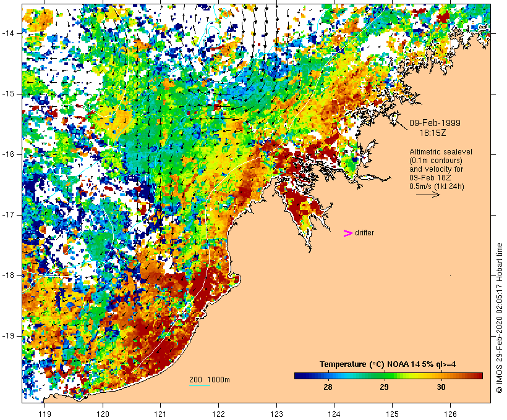The height and width of the screenshot is (420, 507).
Task: Click the '(0.1m contours)' caption line
Action: click(436, 161)
